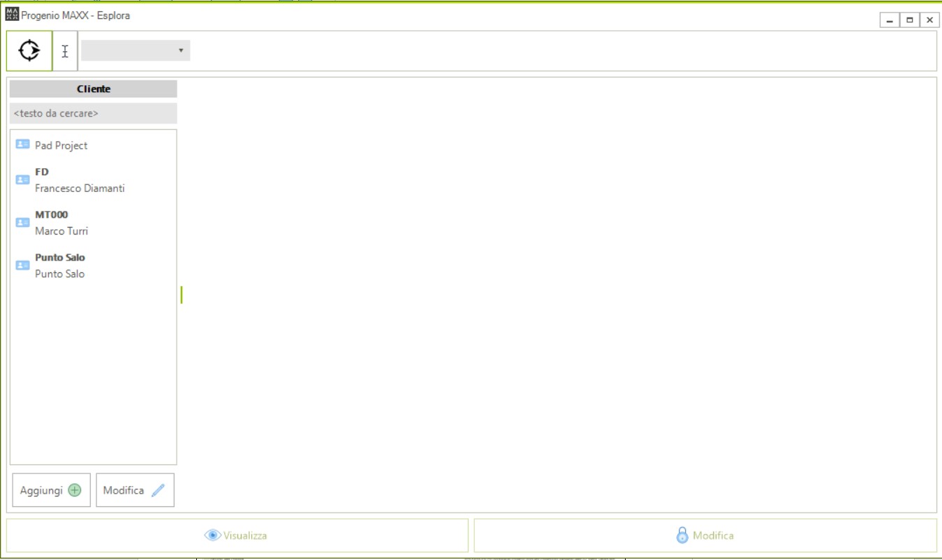Close the Progenio MAXX window
This screenshot has height=560, width=942.
pyautogui.click(x=929, y=20)
